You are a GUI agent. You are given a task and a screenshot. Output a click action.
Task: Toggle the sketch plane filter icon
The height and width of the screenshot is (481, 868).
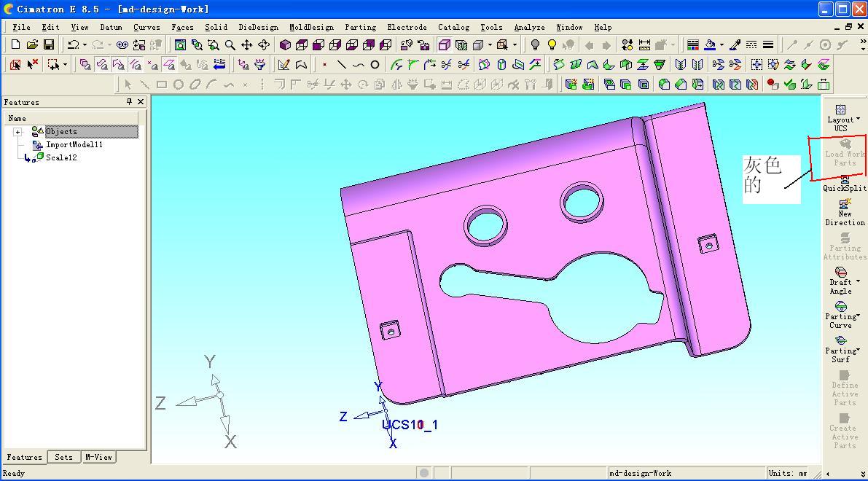coord(169,65)
